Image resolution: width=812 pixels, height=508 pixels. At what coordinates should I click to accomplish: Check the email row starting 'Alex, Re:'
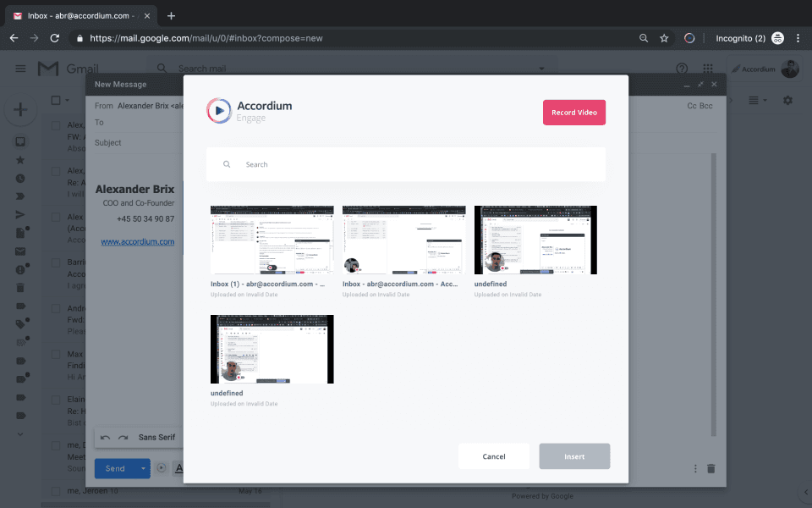(x=56, y=171)
